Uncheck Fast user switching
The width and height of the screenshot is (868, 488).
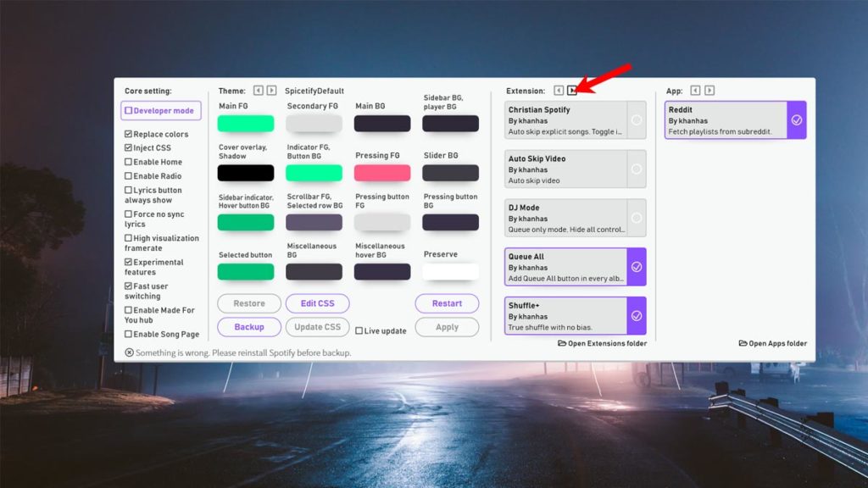pos(129,286)
